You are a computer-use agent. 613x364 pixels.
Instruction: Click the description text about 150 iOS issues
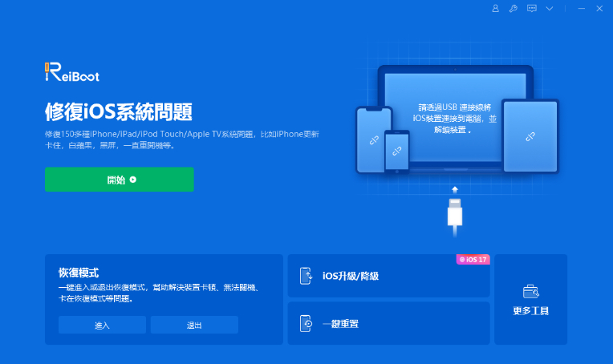182,140
